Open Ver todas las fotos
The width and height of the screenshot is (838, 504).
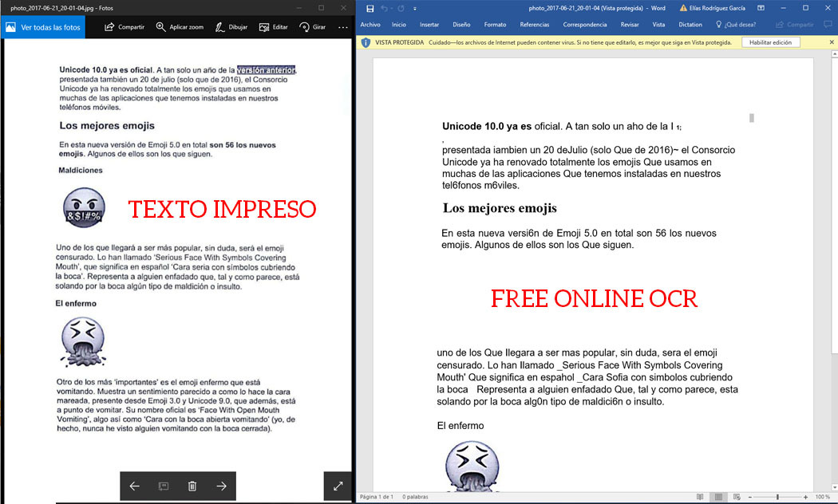[43, 26]
